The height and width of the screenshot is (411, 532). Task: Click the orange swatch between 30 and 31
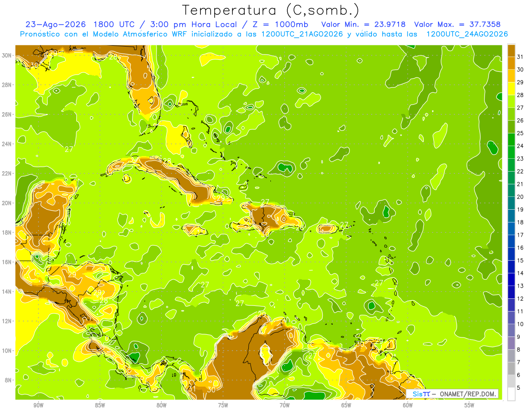click(511, 63)
